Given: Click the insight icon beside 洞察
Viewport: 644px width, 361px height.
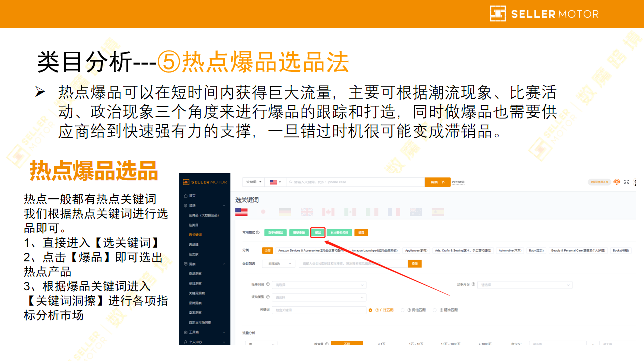Looking at the screenshot, I should [186, 264].
